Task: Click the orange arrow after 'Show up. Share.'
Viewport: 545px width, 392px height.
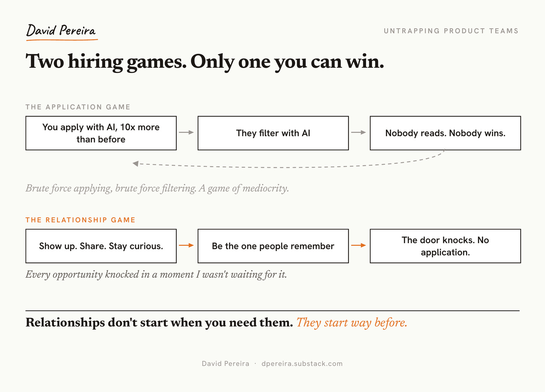Action: click(x=186, y=245)
